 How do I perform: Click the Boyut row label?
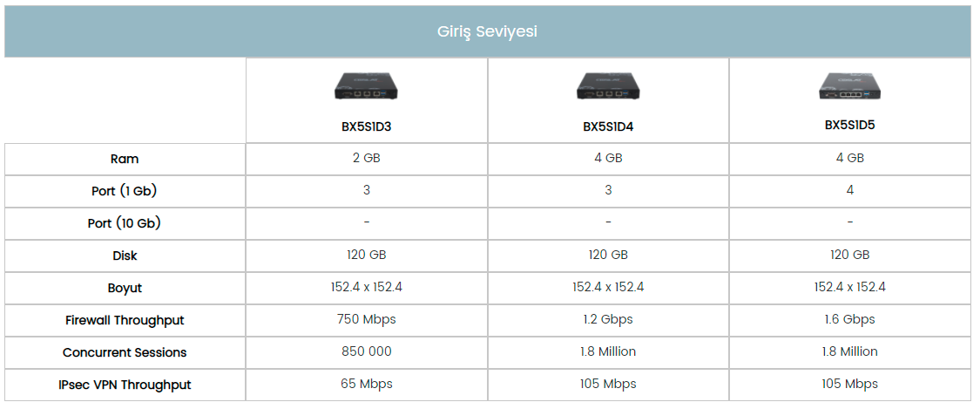pyautogui.click(x=125, y=288)
